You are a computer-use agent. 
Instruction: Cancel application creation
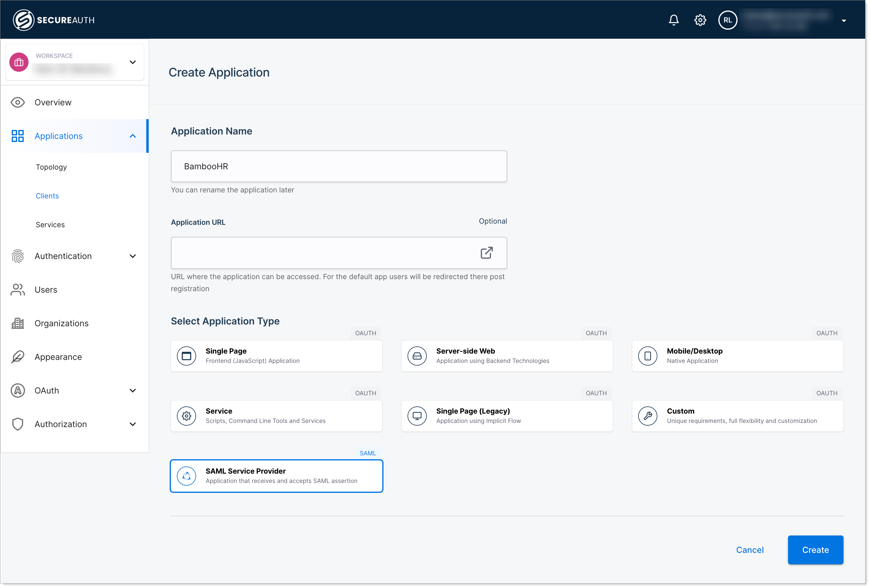pos(750,550)
